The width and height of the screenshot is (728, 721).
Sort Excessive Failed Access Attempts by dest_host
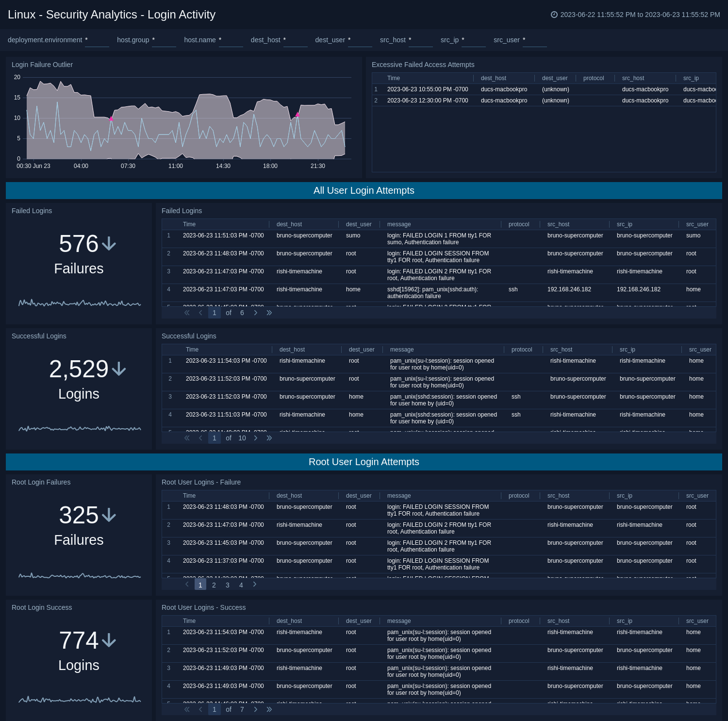[494, 78]
